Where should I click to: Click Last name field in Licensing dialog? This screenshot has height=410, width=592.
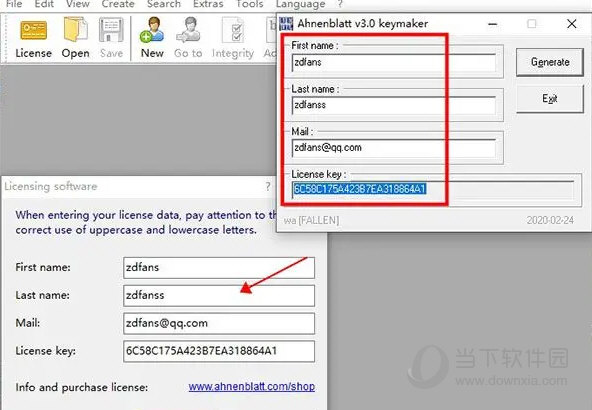click(x=219, y=295)
